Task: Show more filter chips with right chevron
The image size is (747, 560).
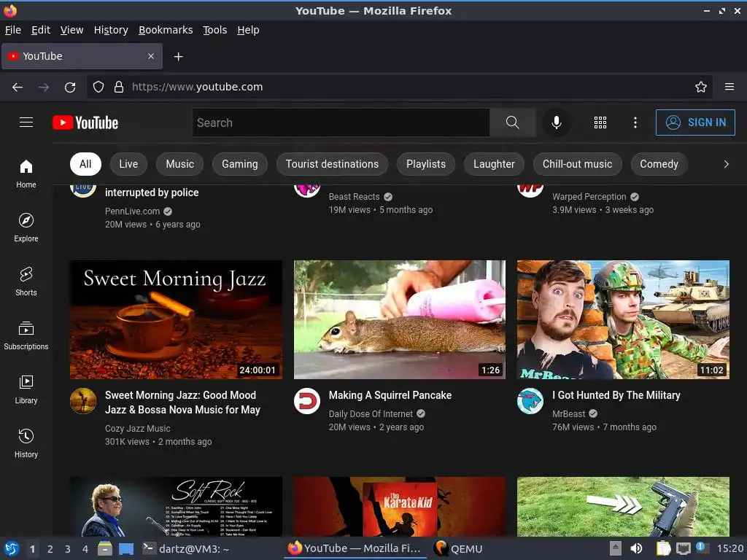Action: pos(726,164)
